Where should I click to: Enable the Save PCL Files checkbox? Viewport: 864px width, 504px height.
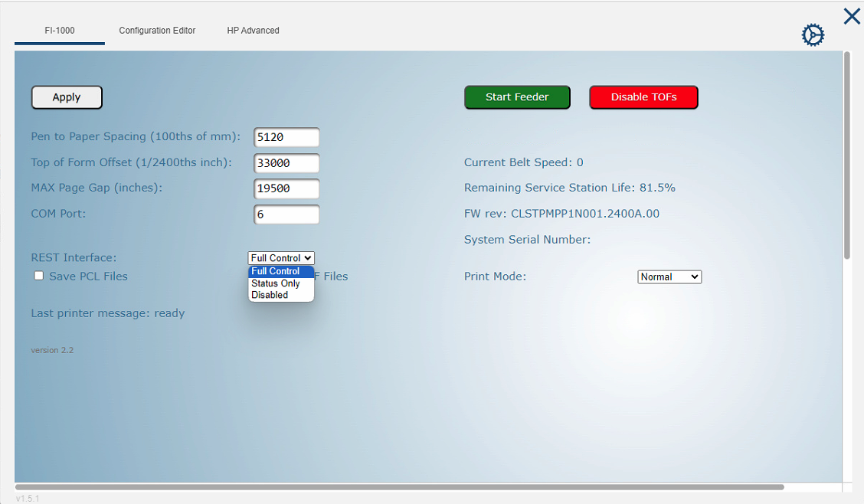[x=38, y=276]
